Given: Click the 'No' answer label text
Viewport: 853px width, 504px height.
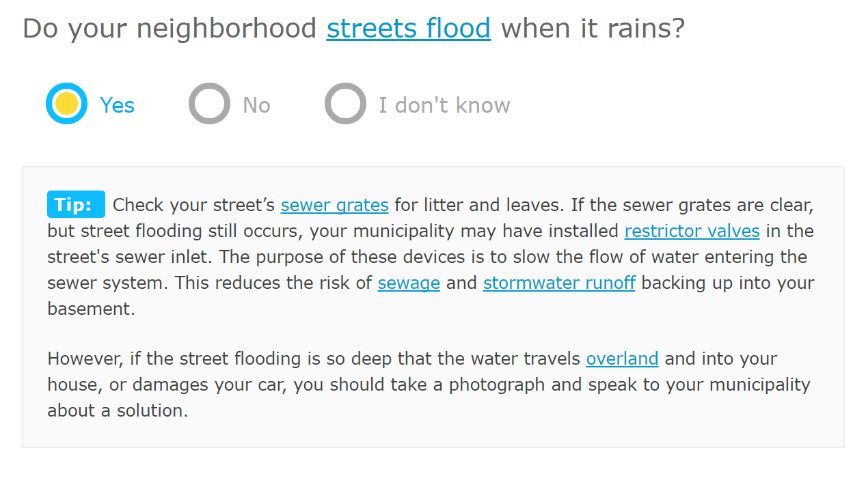Looking at the screenshot, I should coord(257,105).
